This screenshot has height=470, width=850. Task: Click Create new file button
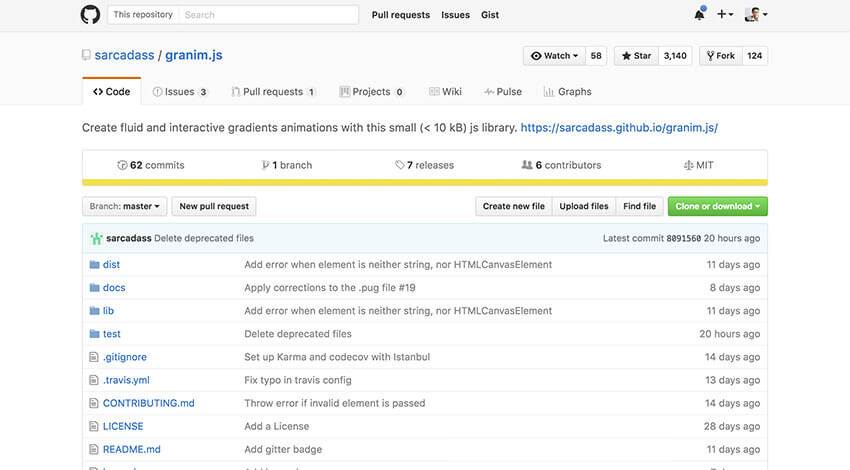[x=514, y=207]
